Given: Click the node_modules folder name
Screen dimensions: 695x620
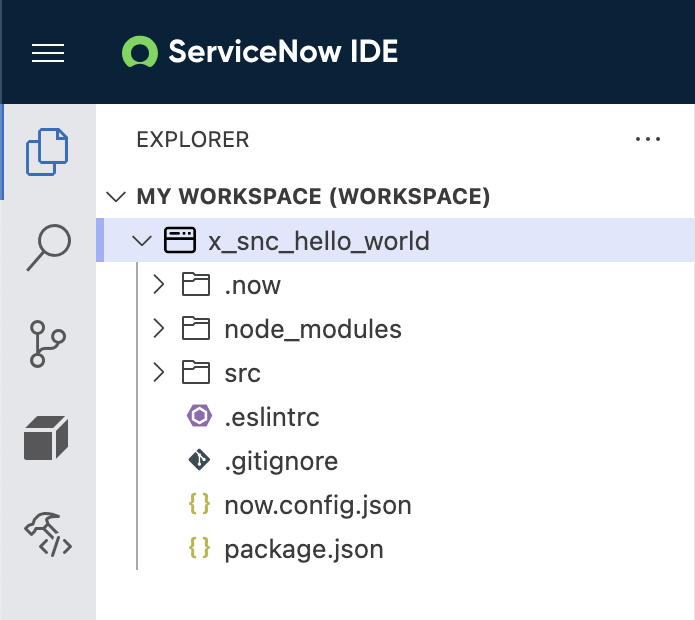Looking at the screenshot, I should pyautogui.click(x=313, y=330).
